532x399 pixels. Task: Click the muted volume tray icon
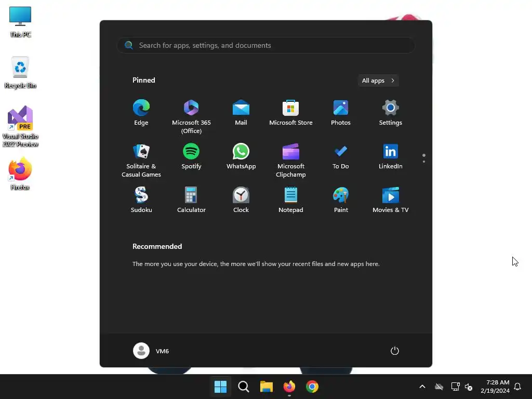(x=469, y=387)
